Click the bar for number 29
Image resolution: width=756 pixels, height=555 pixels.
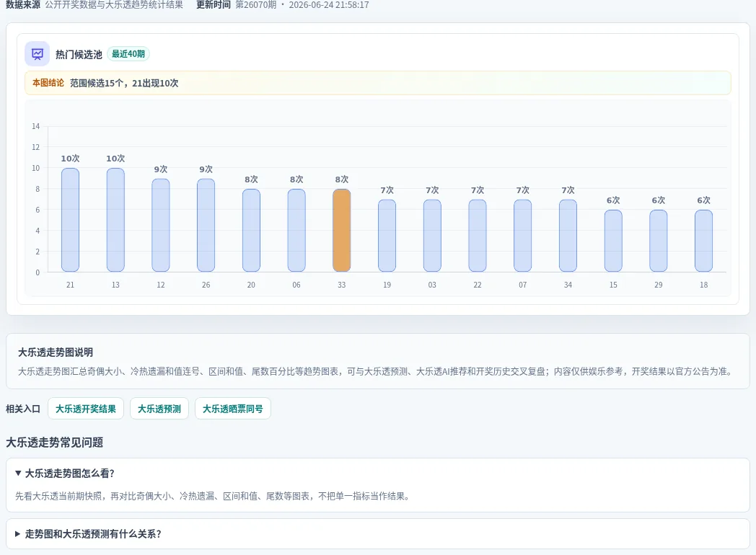coord(659,241)
